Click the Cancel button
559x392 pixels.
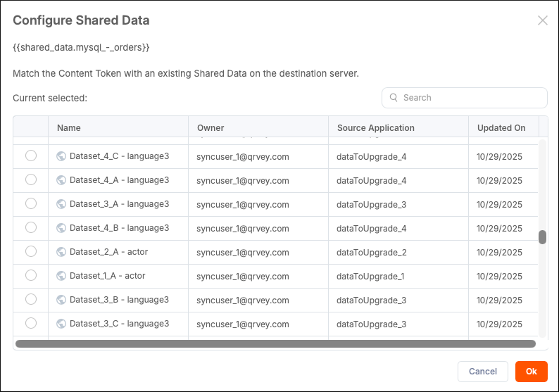pyautogui.click(x=483, y=372)
